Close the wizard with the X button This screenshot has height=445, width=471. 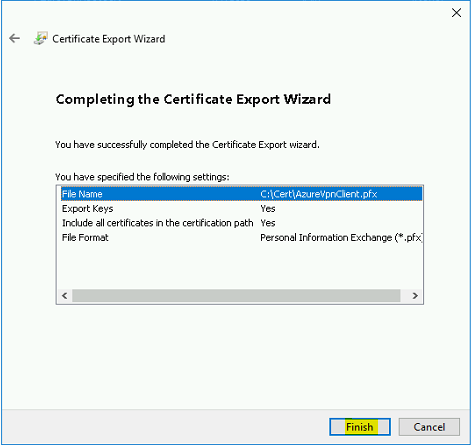coord(456,13)
